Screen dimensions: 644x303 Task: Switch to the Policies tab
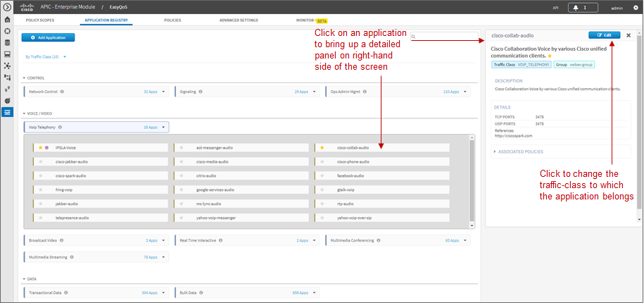[172, 20]
